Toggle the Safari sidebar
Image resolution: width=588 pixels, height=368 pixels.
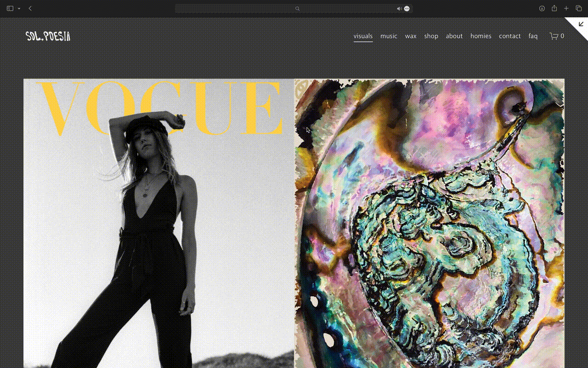[10, 8]
